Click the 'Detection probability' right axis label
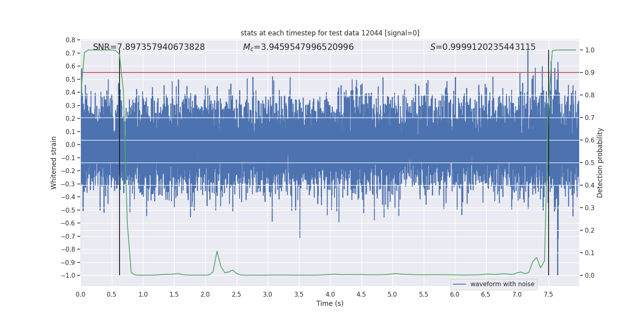644x322 pixels. coord(600,163)
